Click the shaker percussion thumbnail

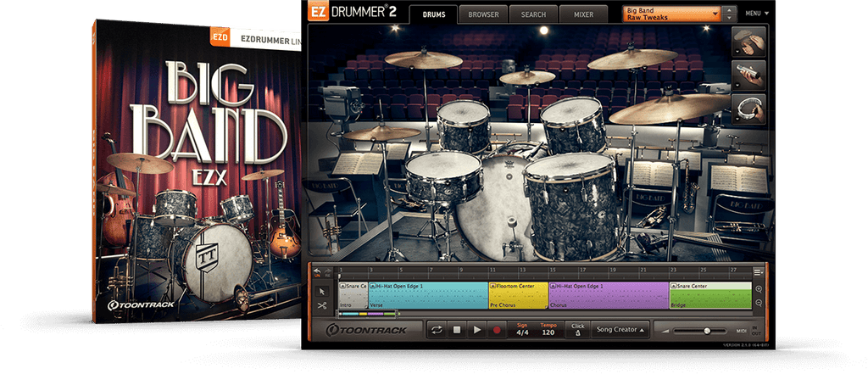pyautogui.click(x=748, y=75)
